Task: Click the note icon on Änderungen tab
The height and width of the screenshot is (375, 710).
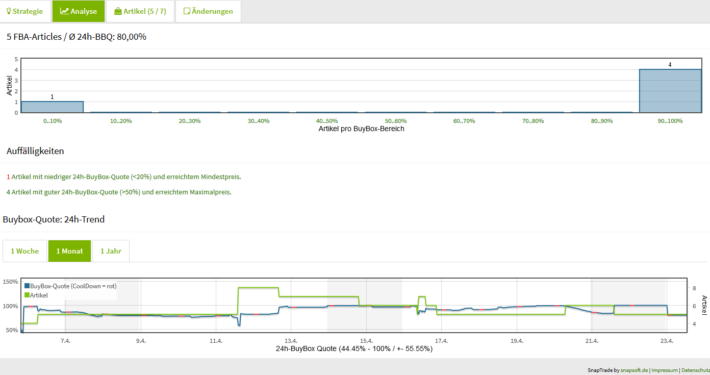Action: [187, 11]
